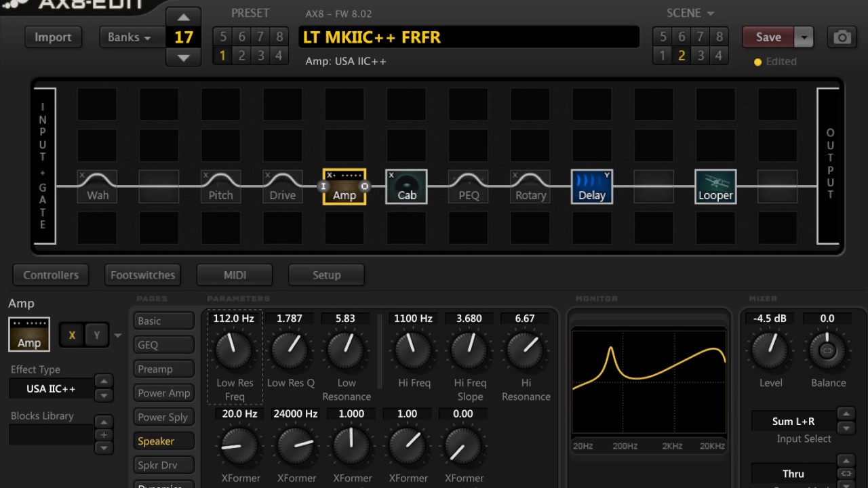Open the Setup panel
Viewport: 868px width, 488px height.
point(326,275)
